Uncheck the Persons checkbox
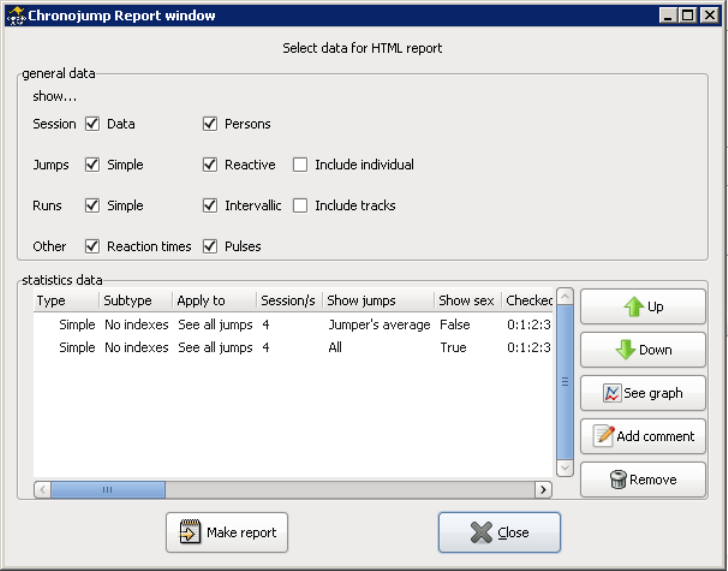This screenshot has width=728, height=571. (x=210, y=124)
